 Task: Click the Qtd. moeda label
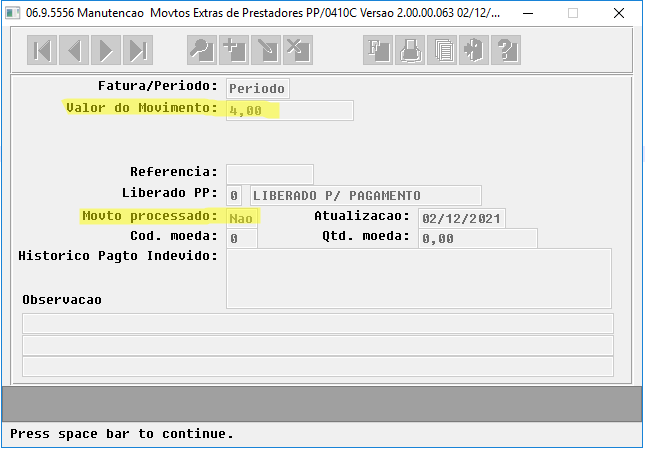(x=366, y=236)
